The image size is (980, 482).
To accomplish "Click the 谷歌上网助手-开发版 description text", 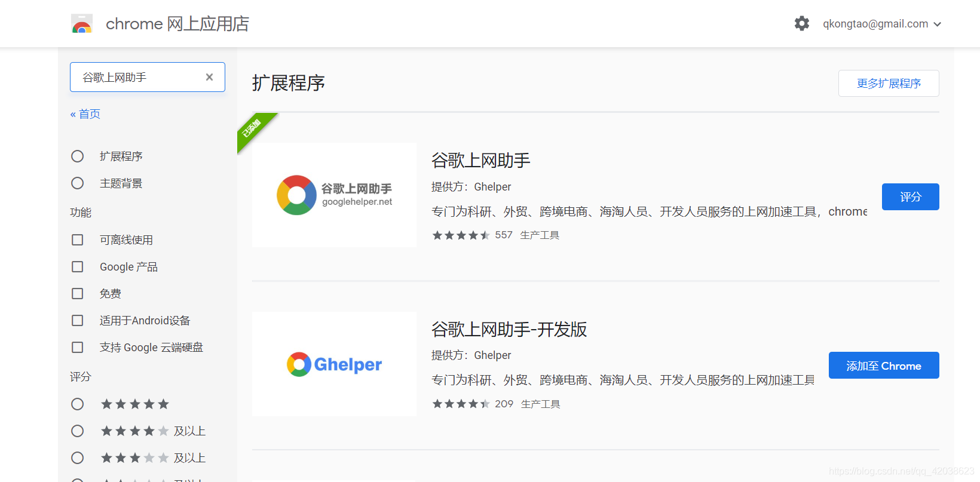I will click(623, 380).
